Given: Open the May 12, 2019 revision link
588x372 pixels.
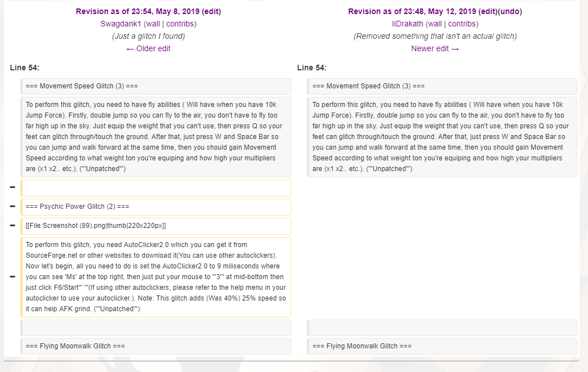Looking at the screenshot, I should [x=411, y=11].
